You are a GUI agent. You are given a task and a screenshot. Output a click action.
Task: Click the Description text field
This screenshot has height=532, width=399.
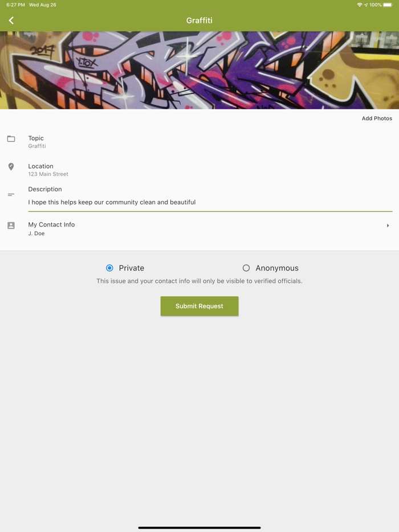click(x=210, y=203)
